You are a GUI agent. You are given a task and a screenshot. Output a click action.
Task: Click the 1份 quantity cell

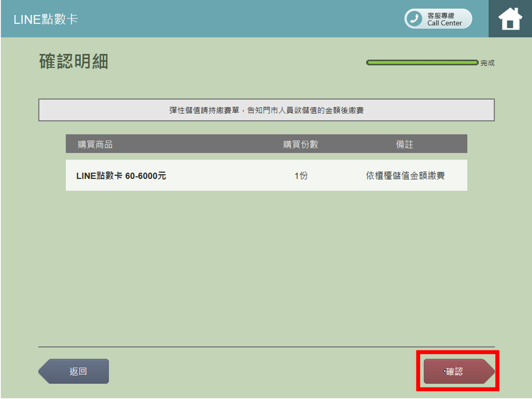301,176
